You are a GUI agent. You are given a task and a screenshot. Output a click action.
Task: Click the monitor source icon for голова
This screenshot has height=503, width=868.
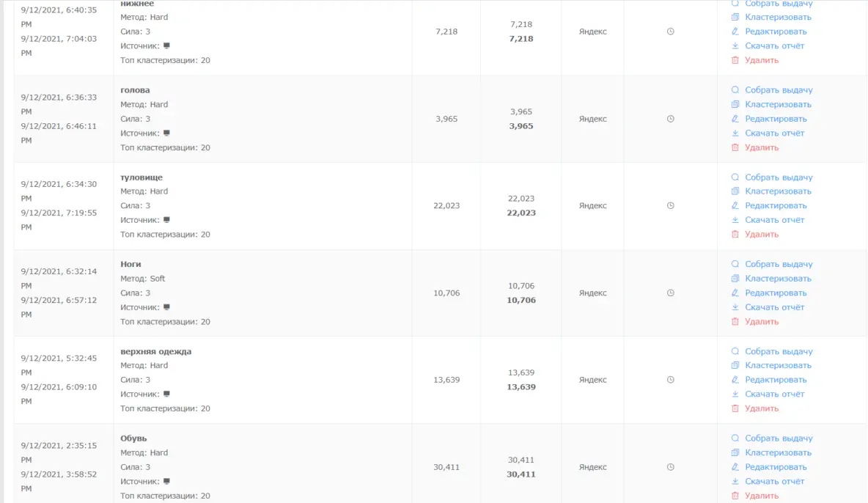[166, 133]
